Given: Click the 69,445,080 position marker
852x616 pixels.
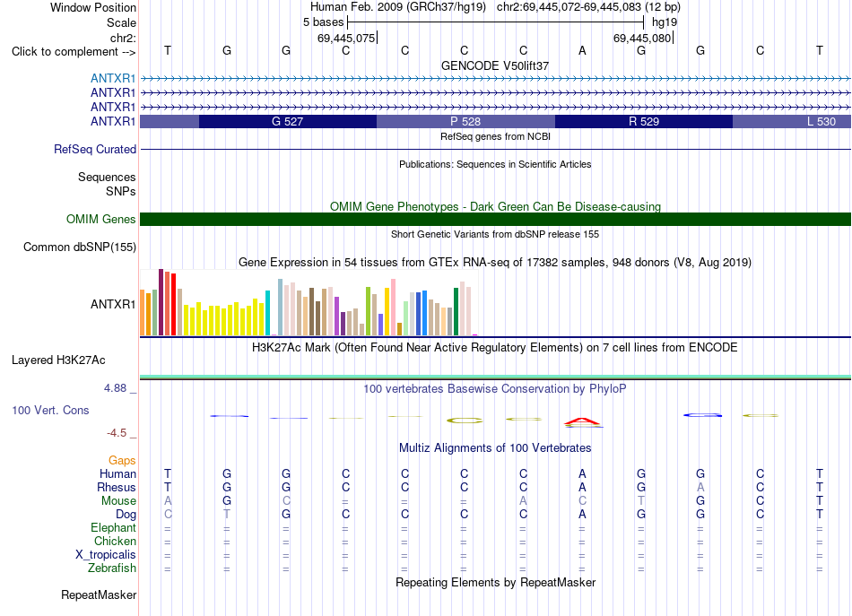Looking at the screenshot, I should point(642,38).
